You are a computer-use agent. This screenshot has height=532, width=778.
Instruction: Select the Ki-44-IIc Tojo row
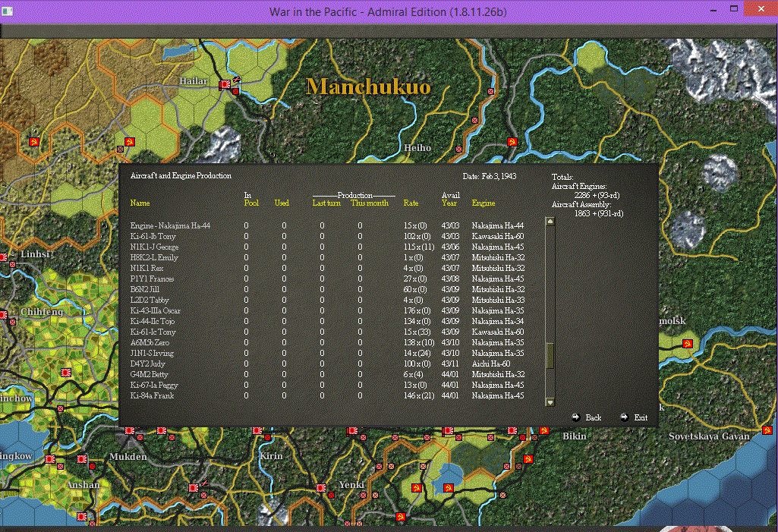(327, 321)
